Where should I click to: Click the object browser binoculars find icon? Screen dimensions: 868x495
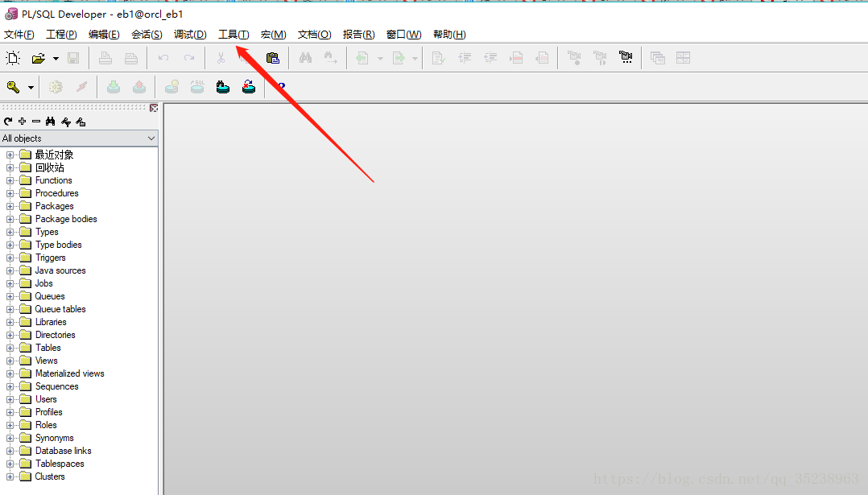click(x=51, y=122)
